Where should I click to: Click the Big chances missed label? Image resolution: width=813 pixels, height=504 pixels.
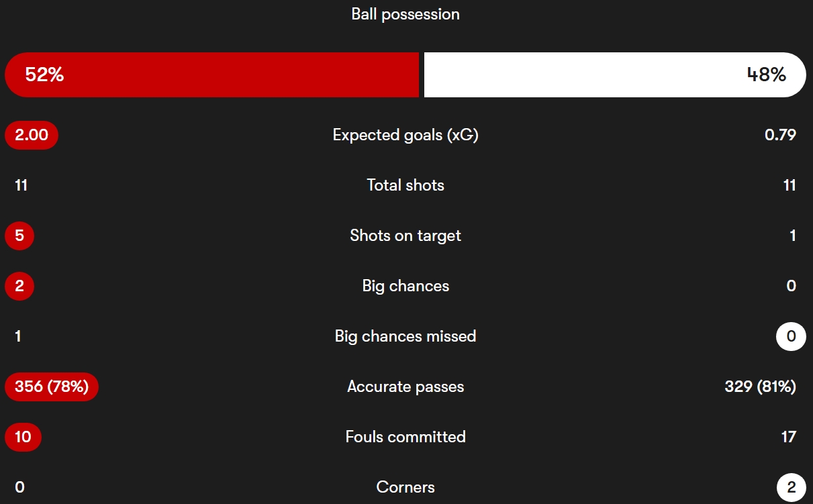(x=405, y=336)
